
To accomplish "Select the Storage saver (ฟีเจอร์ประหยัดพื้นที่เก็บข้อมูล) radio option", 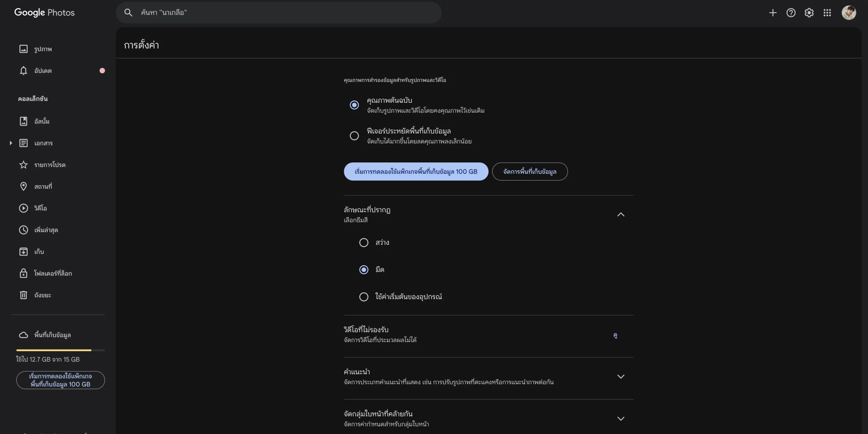I will [354, 136].
